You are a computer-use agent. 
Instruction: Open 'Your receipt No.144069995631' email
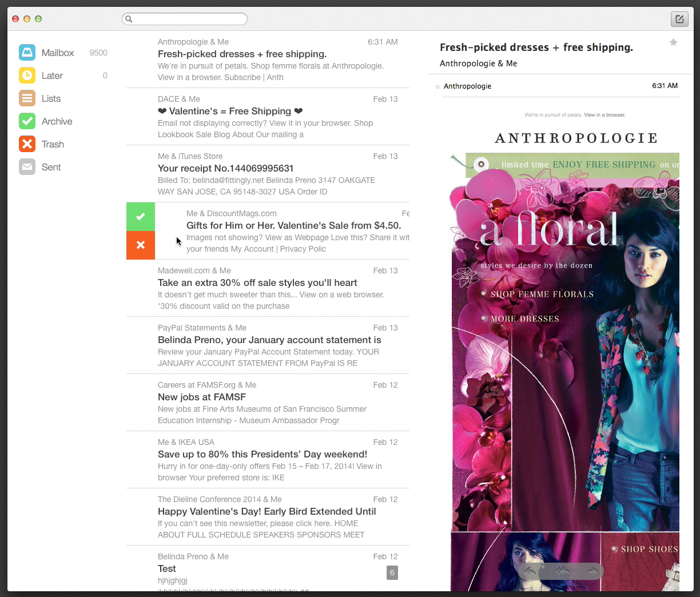point(268,174)
